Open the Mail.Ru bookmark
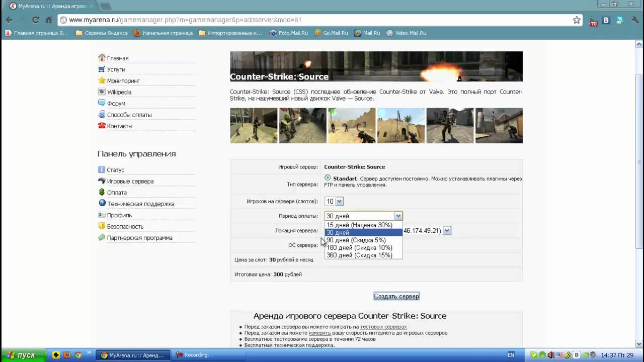This screenshot has height=362, width=644. pos(367,33)
